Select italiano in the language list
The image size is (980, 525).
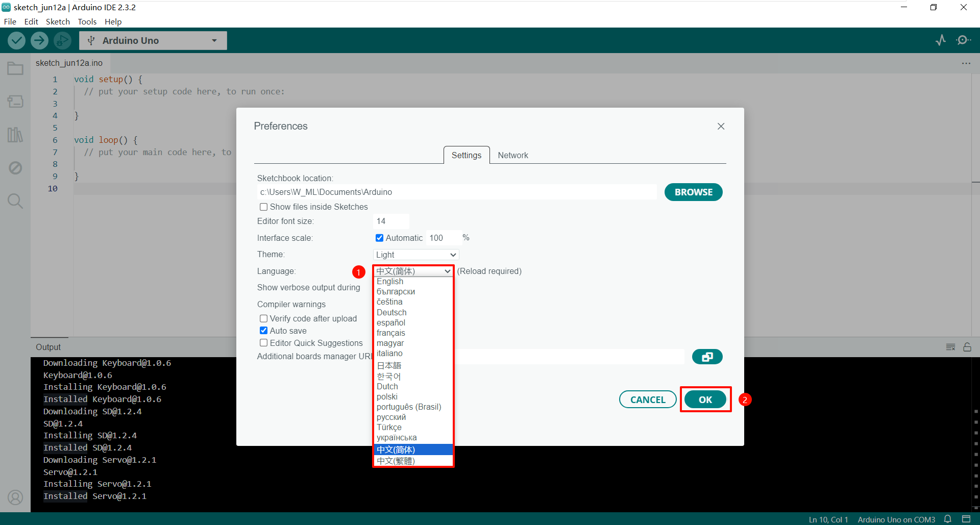[413, 353]
